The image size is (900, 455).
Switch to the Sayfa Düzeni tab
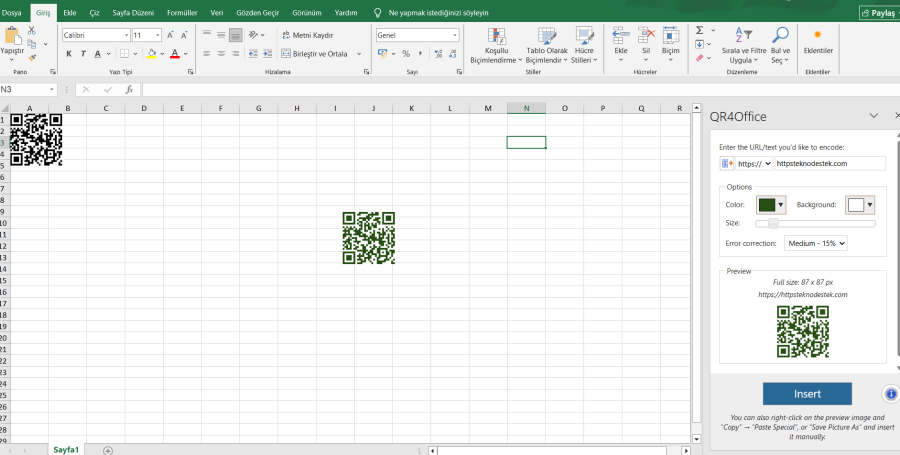[x=133, y=13]
